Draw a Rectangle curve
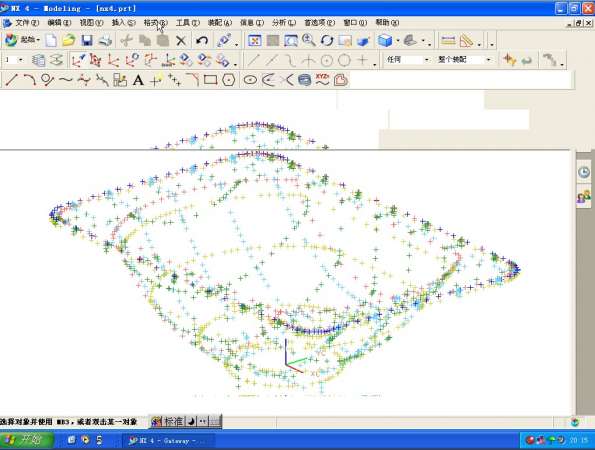The height and width of the screenshot is (450, 595). pyautogui.click(x=210, y=80)
